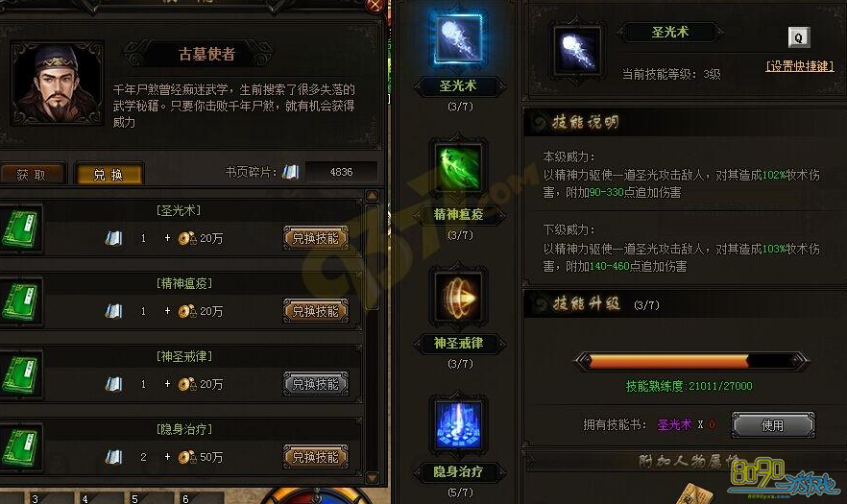Select the green 精神瘟疫 skill icon
847x504 pixels.
pyautogui.click(x=458, y=168)
